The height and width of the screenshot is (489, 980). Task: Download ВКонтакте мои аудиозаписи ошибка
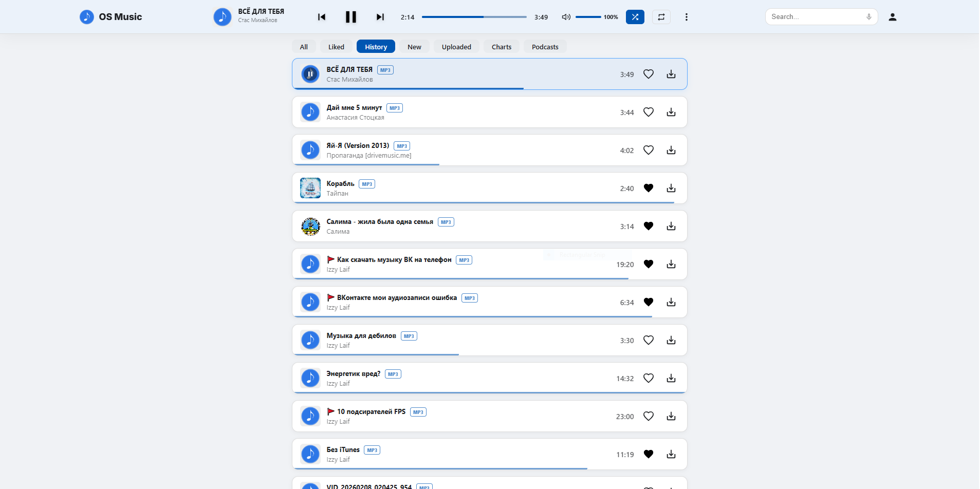tap(671, 302)
